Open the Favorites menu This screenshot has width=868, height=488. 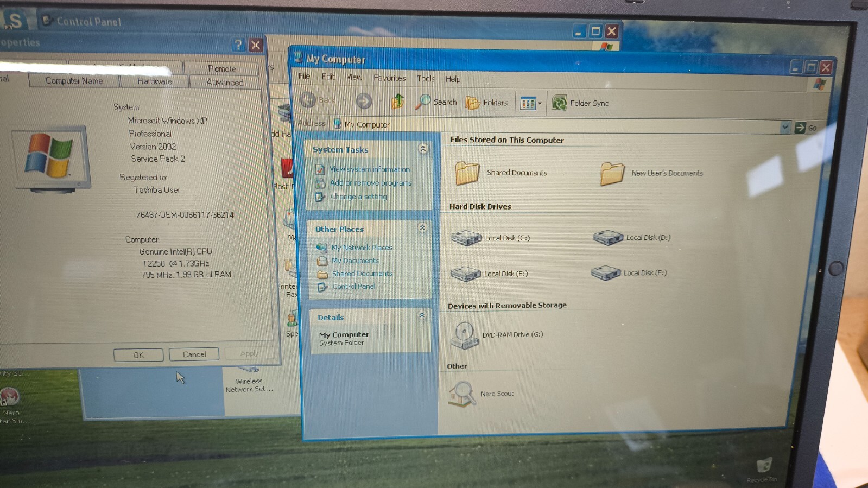(389, 78)
